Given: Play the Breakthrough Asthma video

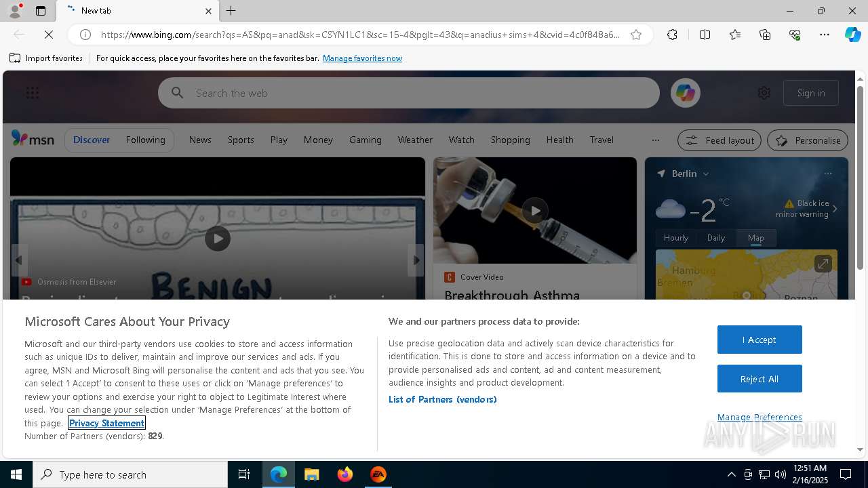Looking at the screenshot, I should [x=535, y=210].
